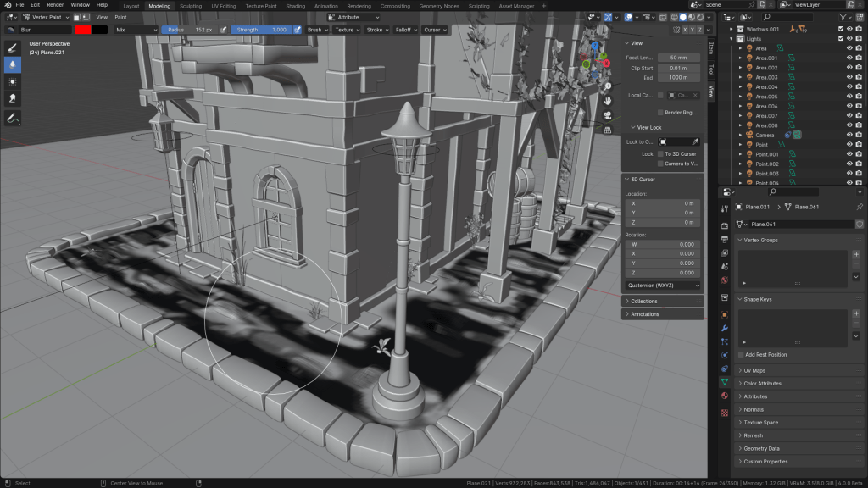The image size is (868, 488).
Task: Open the Material properties tab
Action: (725, 396)
